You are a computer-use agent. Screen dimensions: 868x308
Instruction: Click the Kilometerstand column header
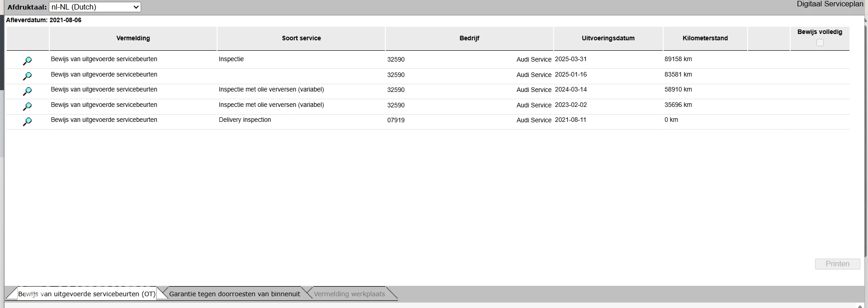(x=705, y=38)
